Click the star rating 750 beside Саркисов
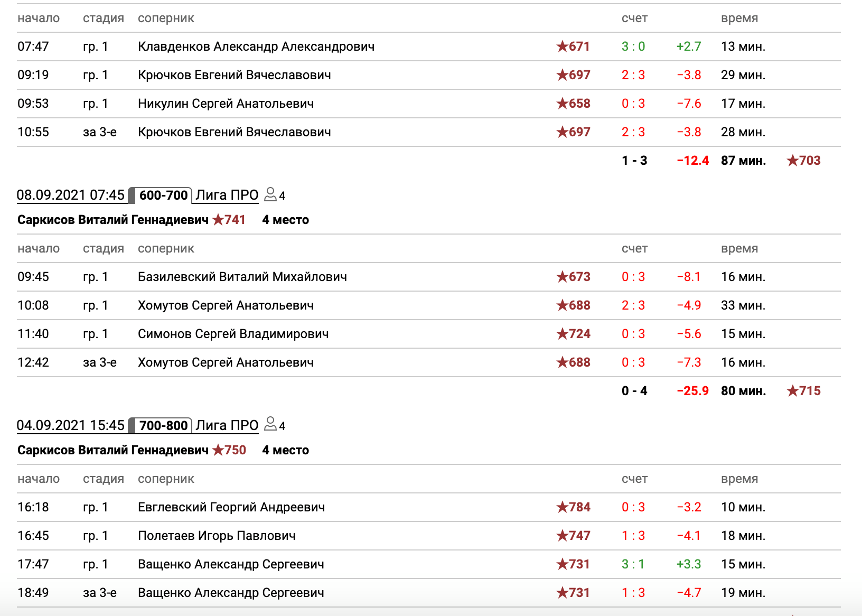 point(229,450)
